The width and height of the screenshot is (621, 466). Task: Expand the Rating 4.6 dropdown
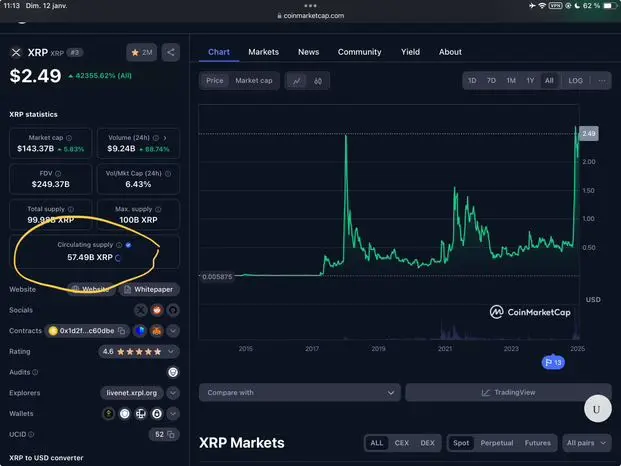pos(171,352)
